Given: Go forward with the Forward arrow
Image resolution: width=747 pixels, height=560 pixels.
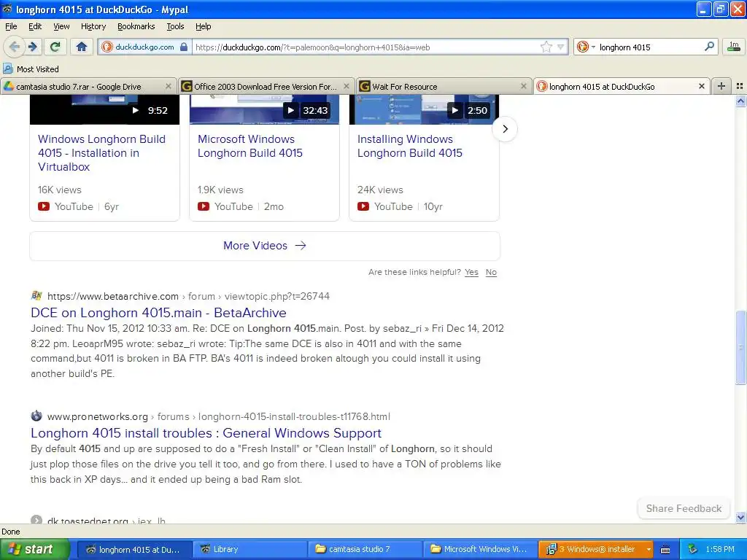Looking at the screenshot, I should point(33,47).
